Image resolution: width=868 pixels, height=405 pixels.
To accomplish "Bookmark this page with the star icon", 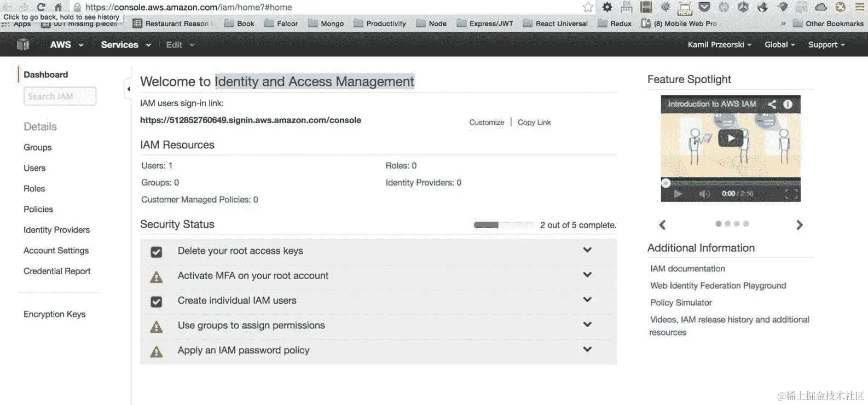I will [588, 7].
